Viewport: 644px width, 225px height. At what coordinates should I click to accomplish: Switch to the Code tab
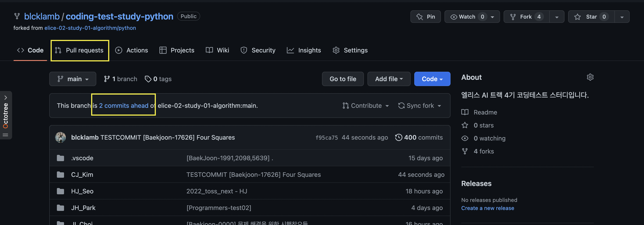[x=30, y=50]
